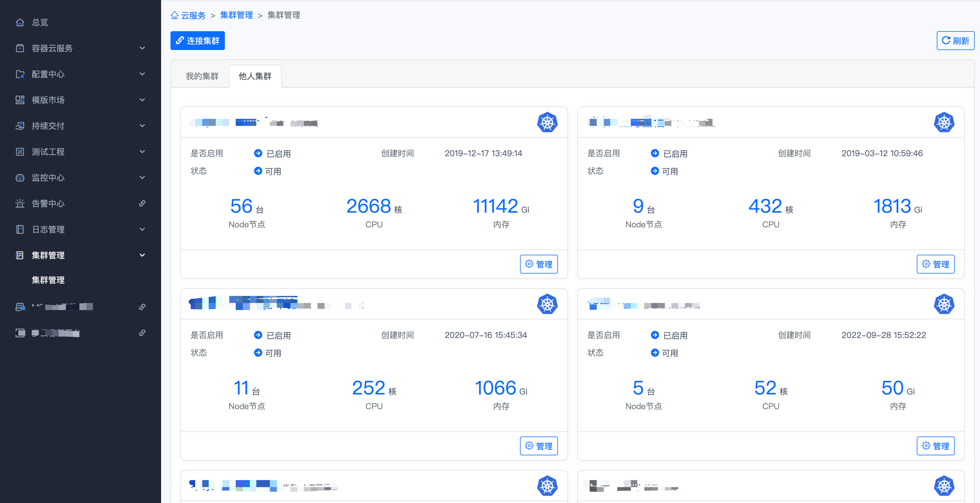The height and width of the screenshot is (503, 980).
Task: Click the 432 核 CPU value
Action: click(771, 207)
